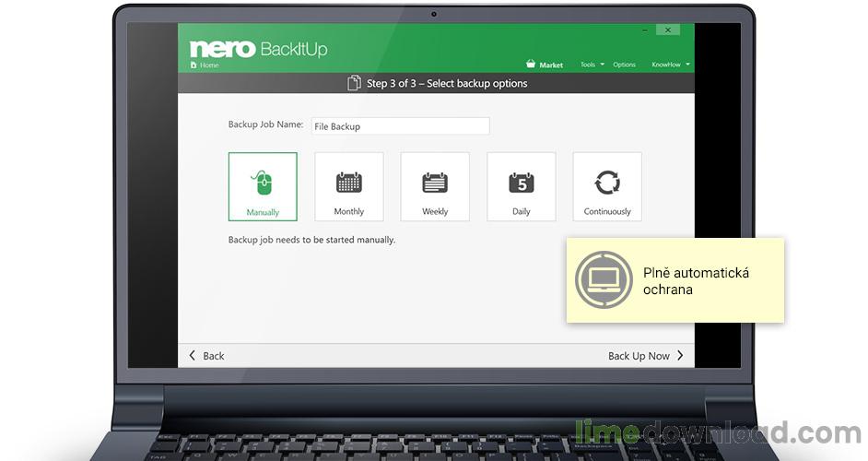Click the document icon beside Step 3 of 3
Screen dimensions: 868x461
point(354,83)
